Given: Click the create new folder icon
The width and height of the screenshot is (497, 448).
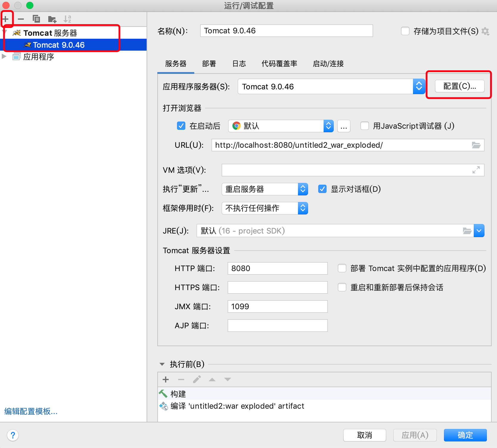Looking at the screenshot, I should [52, 19].
